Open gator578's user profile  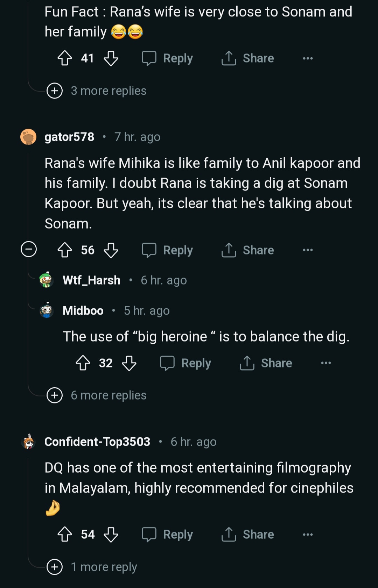click(x=69, y=137)
